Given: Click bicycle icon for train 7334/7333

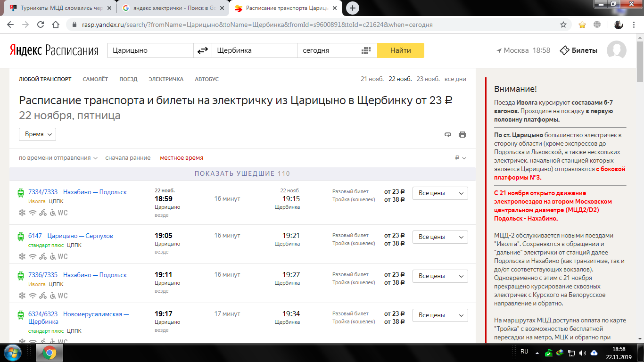Looking at the screenshot, I should (x=43, y=213).
